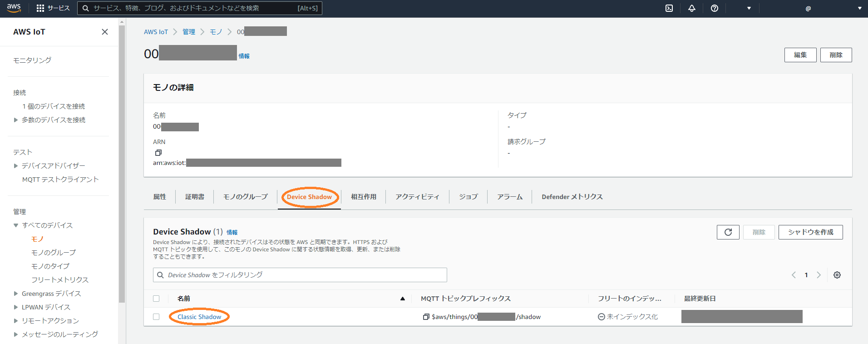Toggle the select-all shadows checkbox

(x=156, y=299)
